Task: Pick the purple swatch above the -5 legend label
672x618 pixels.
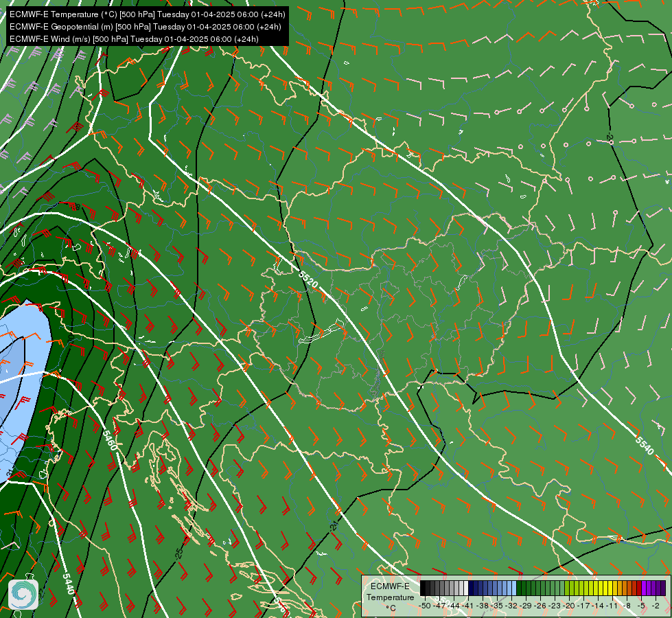Action: click(644, 588)
